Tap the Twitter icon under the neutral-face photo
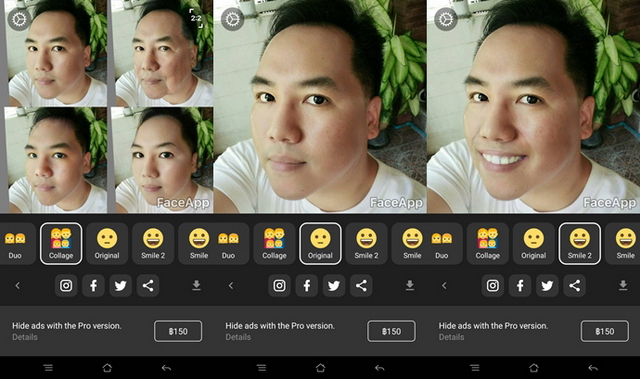 coord(334,285)
